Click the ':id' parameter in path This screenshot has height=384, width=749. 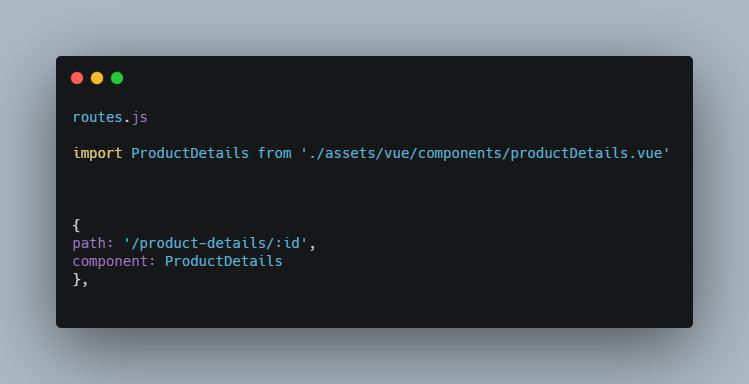click(287, 243)
